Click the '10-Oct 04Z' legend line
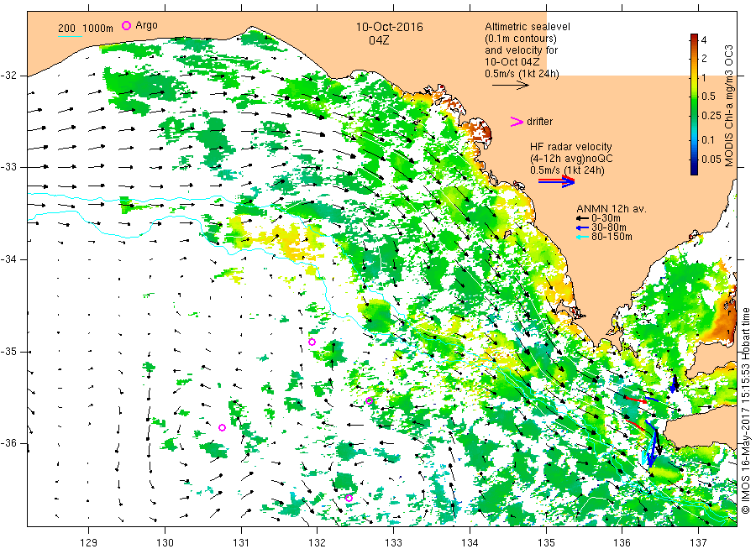Image resolution: width=756 pixels, height=554 pixels. (512, 61)
